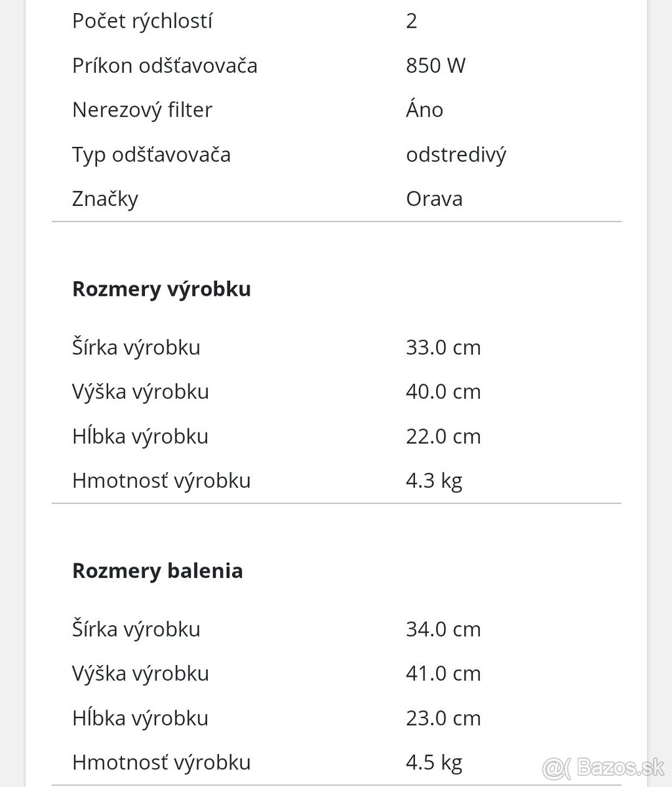Tap the 850 W power value
This screenshot has height=787, width=672.
click(435, 66)
